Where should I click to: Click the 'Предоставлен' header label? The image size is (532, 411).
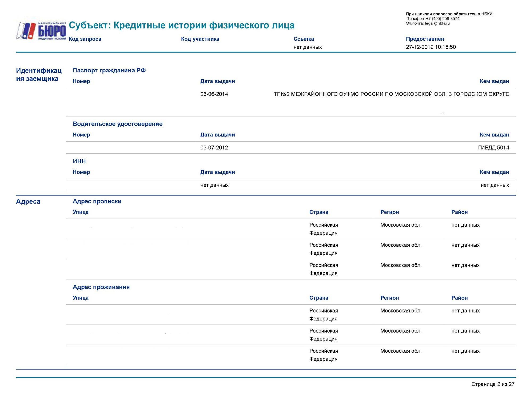[425, 39]
